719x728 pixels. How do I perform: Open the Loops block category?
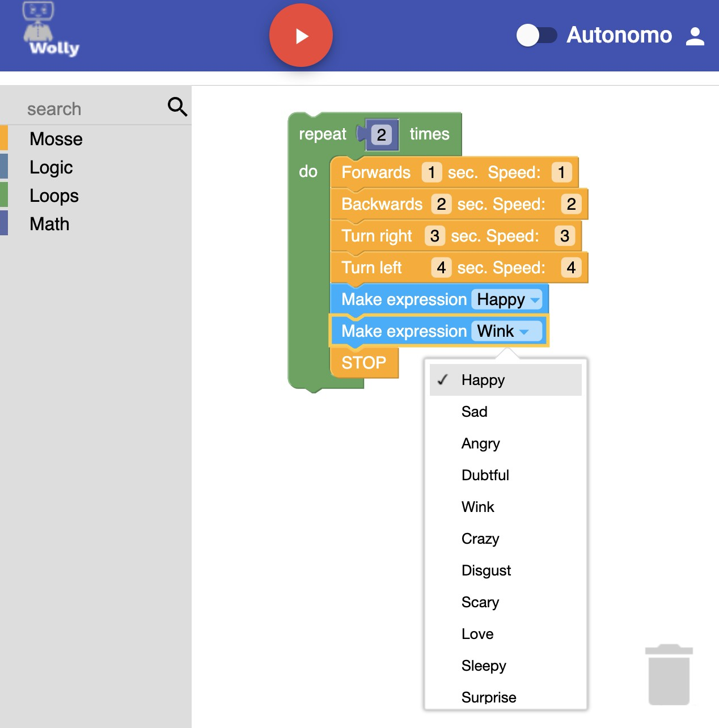click(54, 196)
